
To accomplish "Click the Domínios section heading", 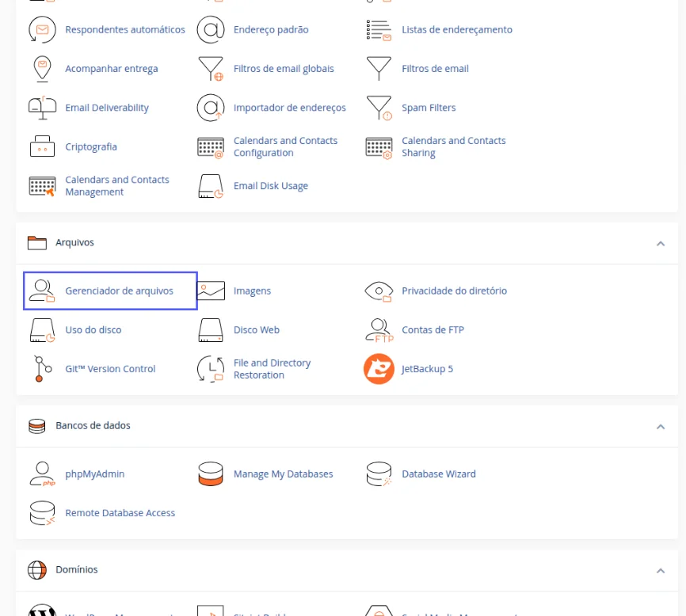I will coord(77,569).
